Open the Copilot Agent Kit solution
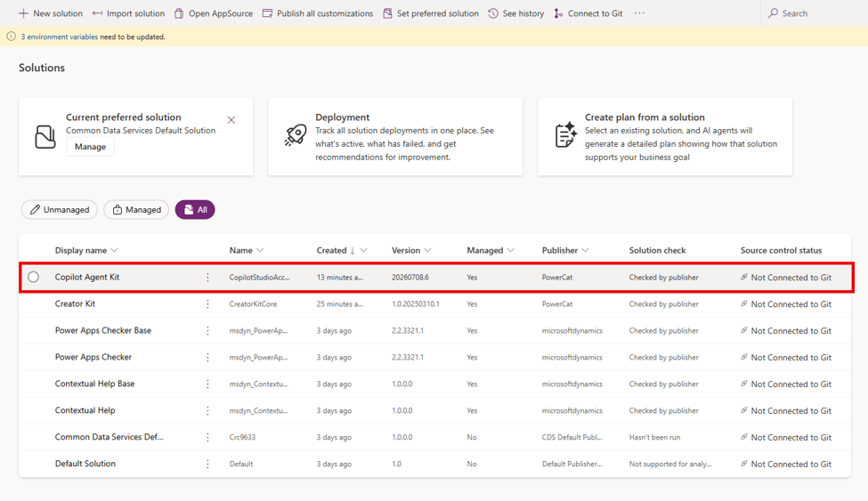 pos(87,277)
